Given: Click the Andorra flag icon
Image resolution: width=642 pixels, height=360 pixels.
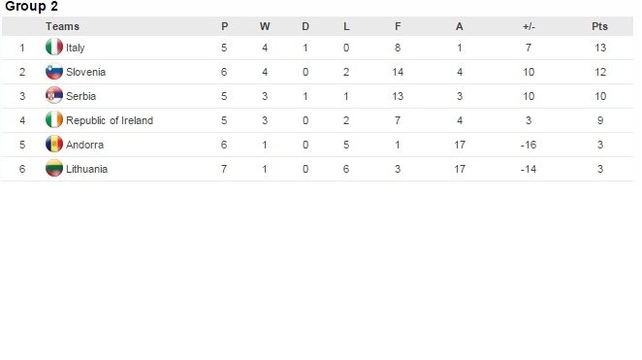Looking at the screenshot, I should [x=54, y=144].
